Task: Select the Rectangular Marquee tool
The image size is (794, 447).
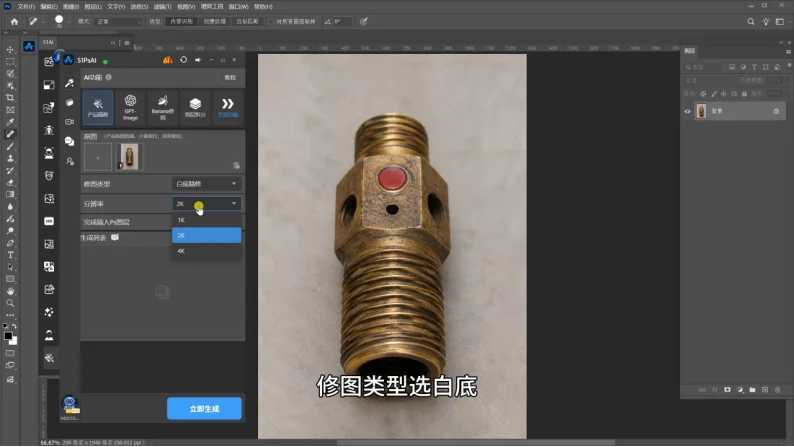Action: (x=10, y=62)
